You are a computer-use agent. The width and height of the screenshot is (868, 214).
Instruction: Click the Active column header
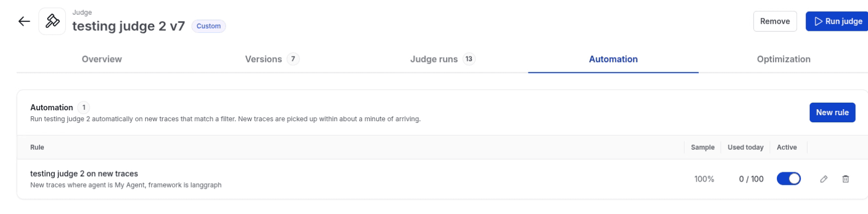coord(787,147)
